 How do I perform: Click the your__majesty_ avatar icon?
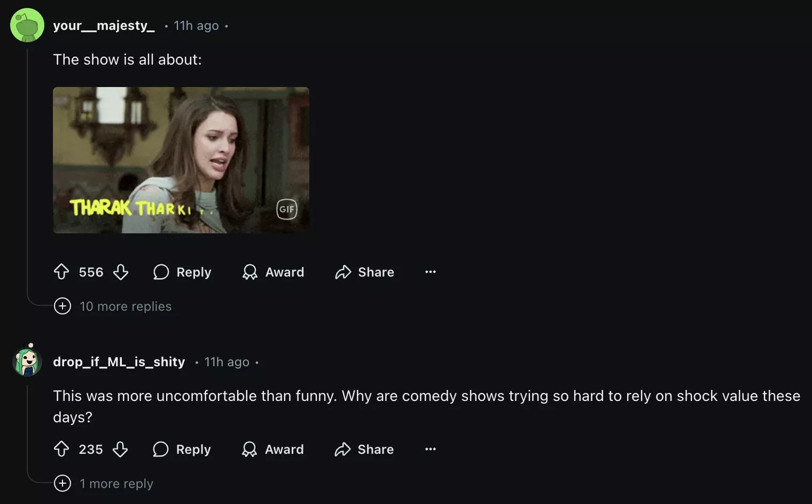click(27, 25)
